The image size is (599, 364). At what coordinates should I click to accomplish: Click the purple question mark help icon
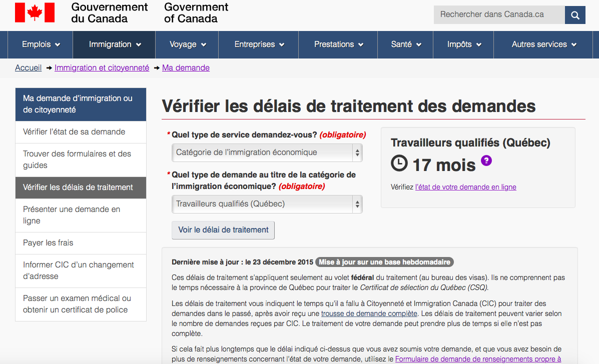point(486,160)
